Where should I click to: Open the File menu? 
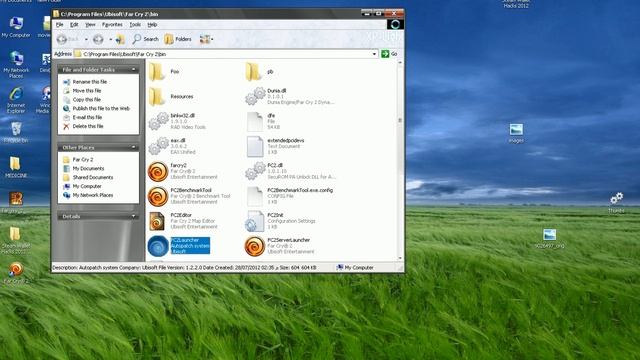pyautogui.click(x=60, y=25)
